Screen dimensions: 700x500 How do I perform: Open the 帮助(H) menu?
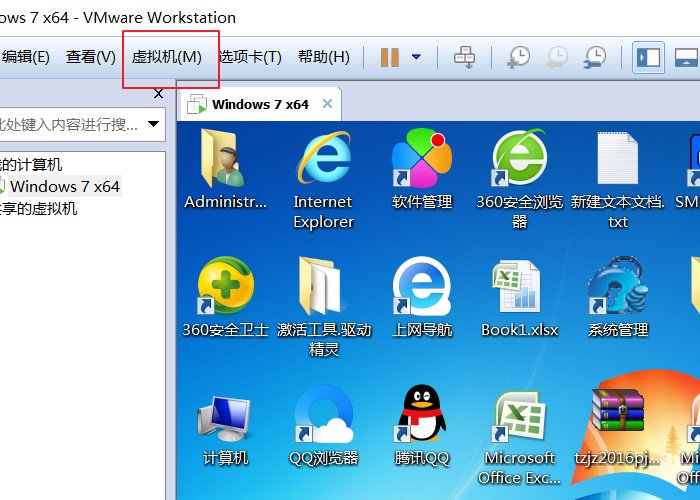click(324, 57)
